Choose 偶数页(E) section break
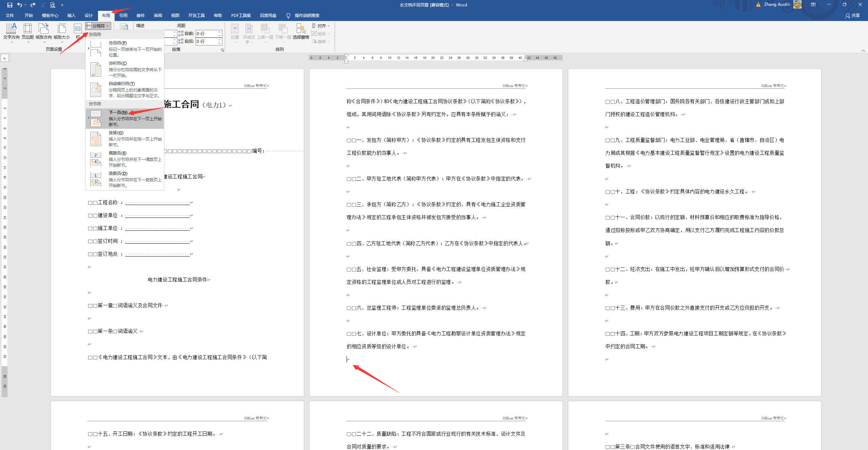The height and width of the screenshot is (450, 868). click(125, 159)
